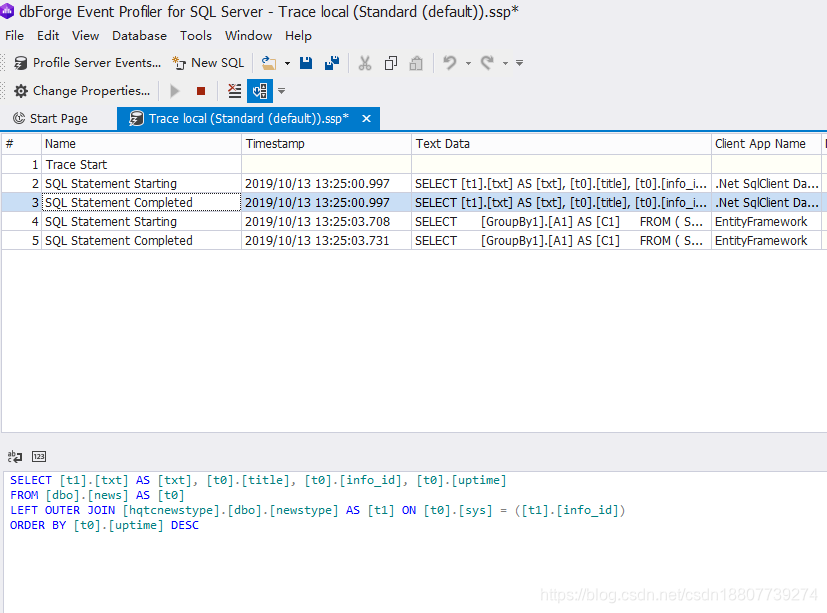Open the trace toolbar options overflow arrow

point(282,91)
